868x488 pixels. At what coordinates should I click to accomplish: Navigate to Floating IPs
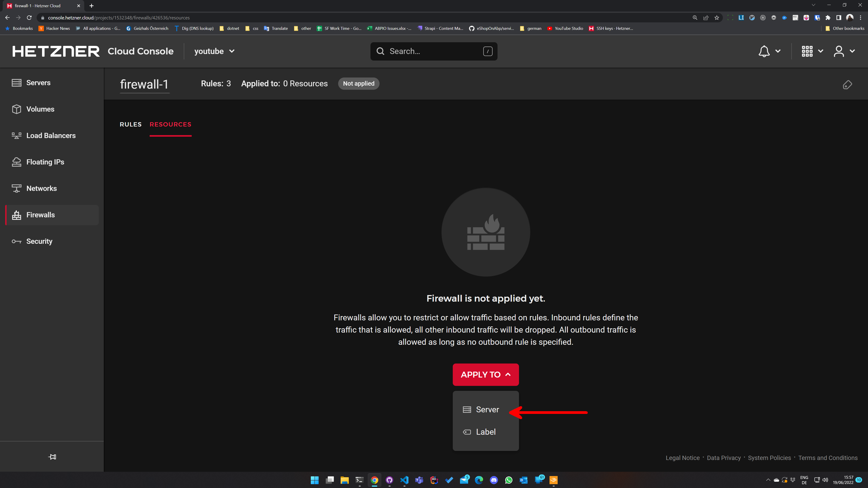(45, 162)
